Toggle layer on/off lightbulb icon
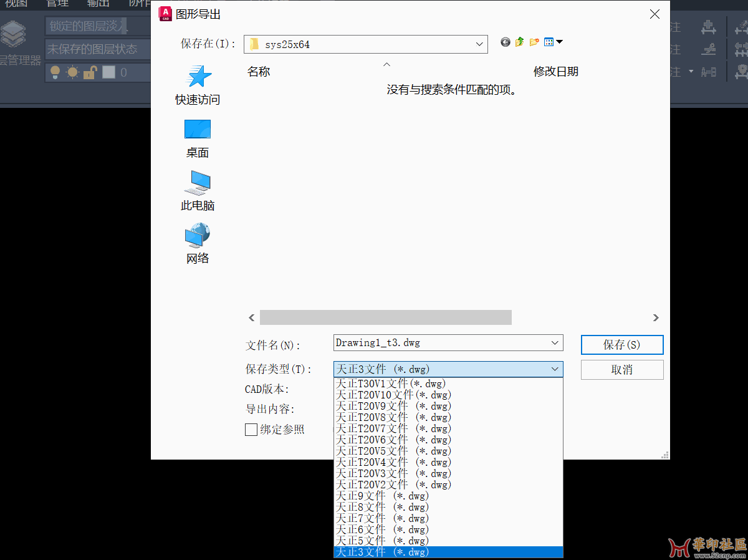 55,72
